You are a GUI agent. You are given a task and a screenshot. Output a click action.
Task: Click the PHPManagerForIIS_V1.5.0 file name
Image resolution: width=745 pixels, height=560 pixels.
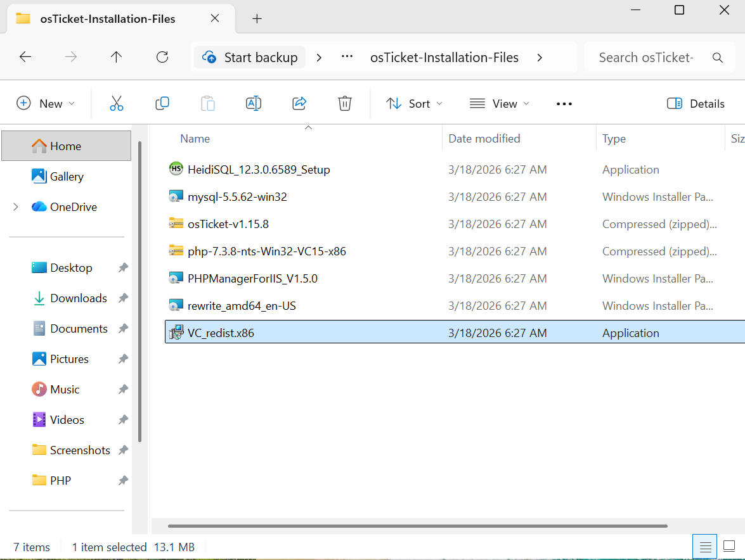point(252,278)
